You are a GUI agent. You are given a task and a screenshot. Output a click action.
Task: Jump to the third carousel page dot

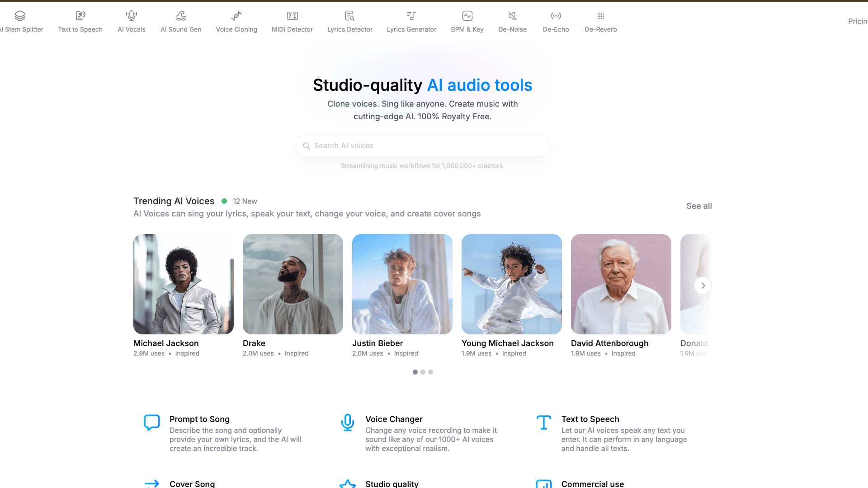pos(430,372)
